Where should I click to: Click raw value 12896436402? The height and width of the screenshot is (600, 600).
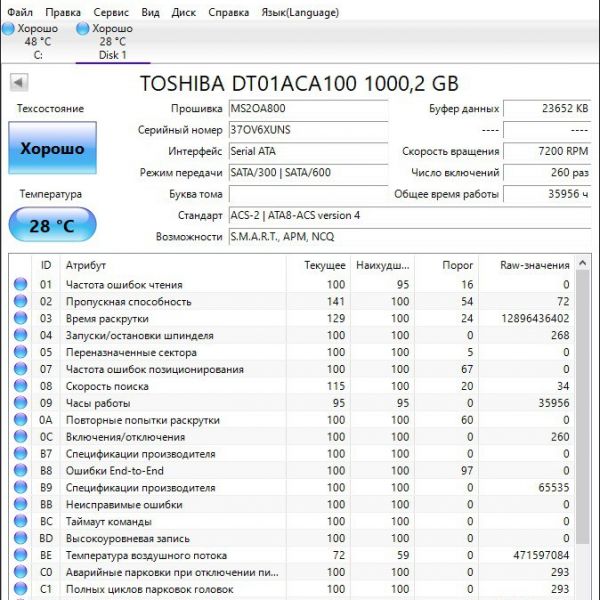[x=535, y=318]
